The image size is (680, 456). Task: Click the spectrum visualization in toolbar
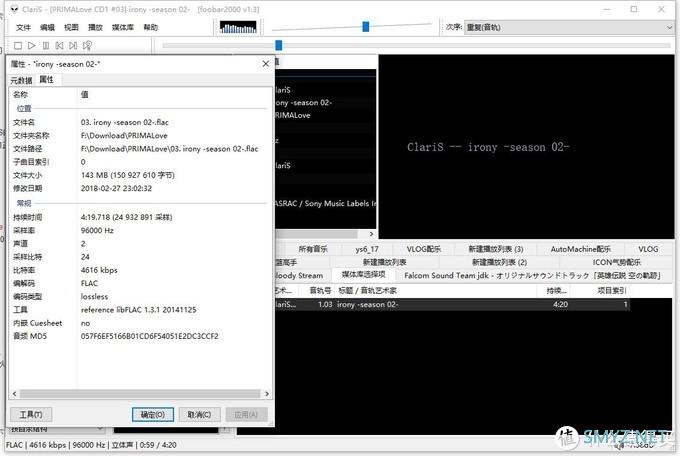(238, 27)
